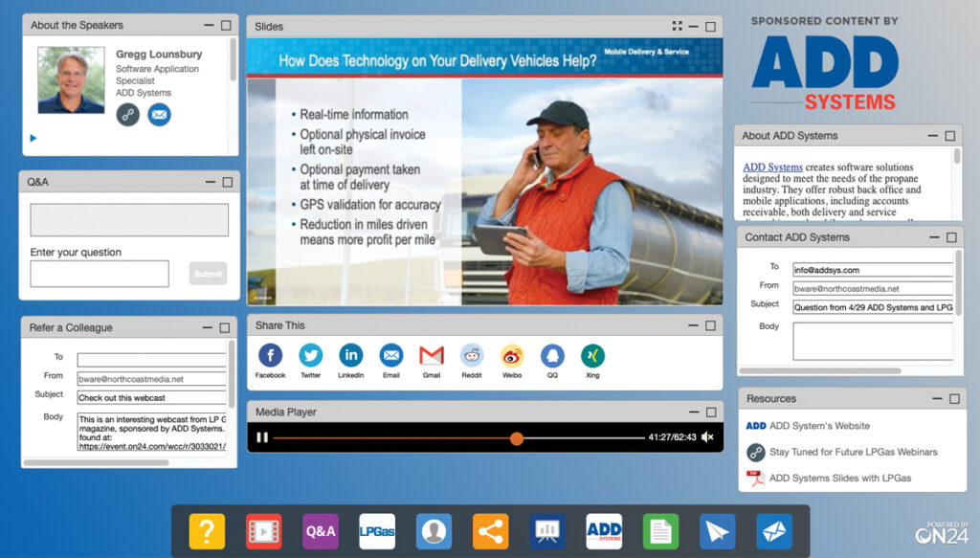Email speaker Gregg Lounsbury via envelope icon
This screenshot has width=980, height=558.
(x=158, y=115)
